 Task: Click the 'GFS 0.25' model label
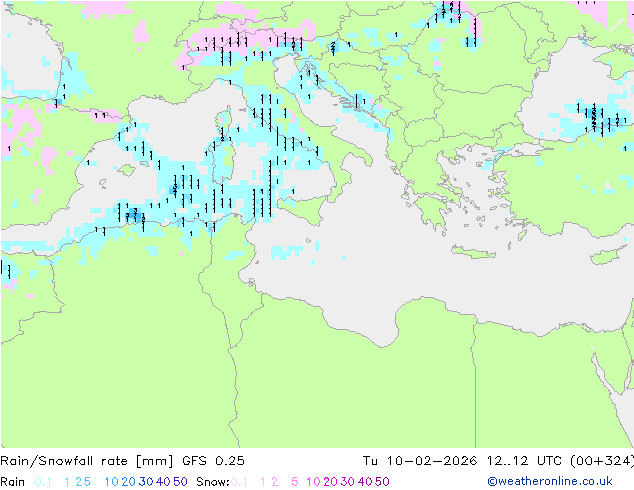[213, 461]
